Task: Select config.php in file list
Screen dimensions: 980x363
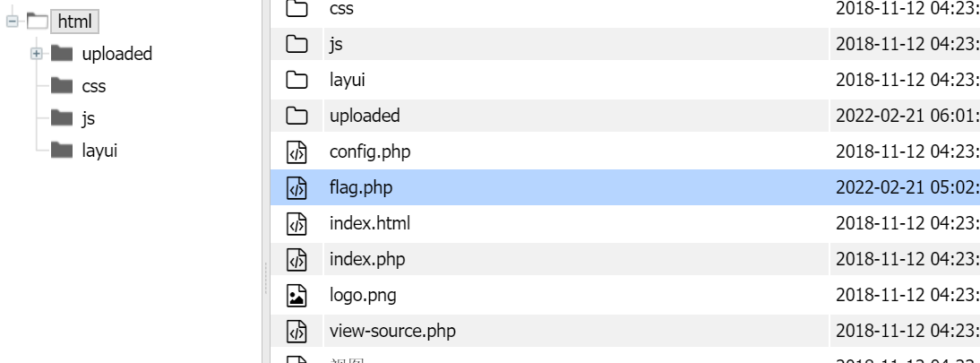Action: (370, 152)
